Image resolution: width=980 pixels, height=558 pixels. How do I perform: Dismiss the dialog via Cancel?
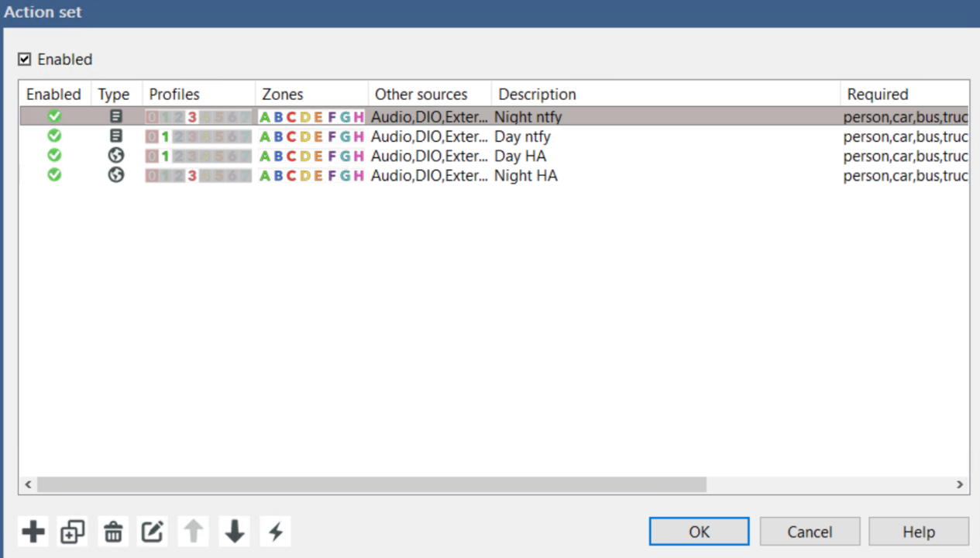pos(810,531)
